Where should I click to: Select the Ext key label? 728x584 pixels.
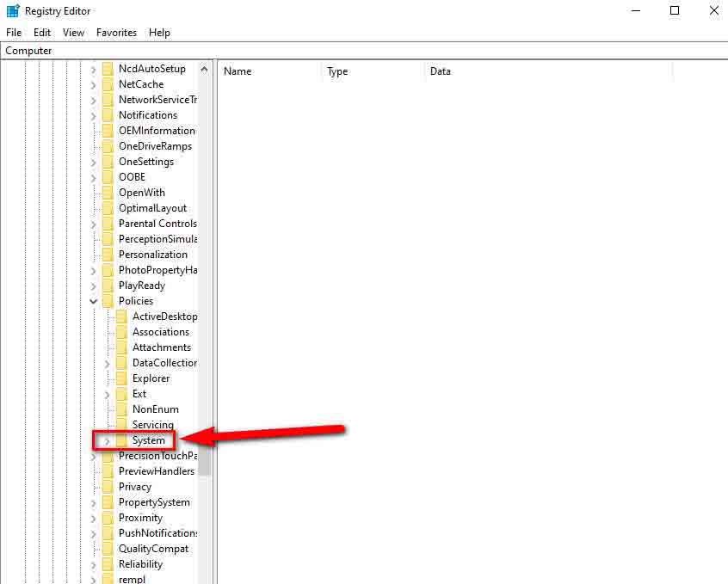(x=139, y=394)
